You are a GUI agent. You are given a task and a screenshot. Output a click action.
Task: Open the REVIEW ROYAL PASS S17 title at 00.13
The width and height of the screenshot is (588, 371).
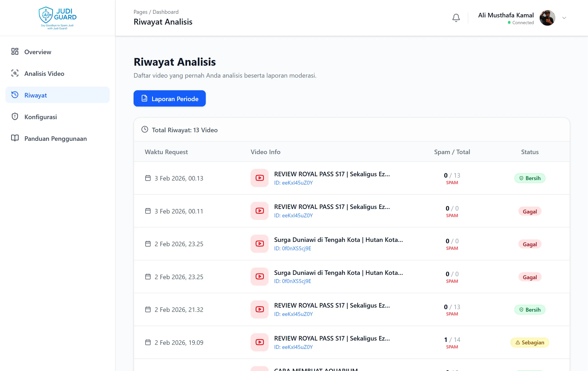(332, 174)
